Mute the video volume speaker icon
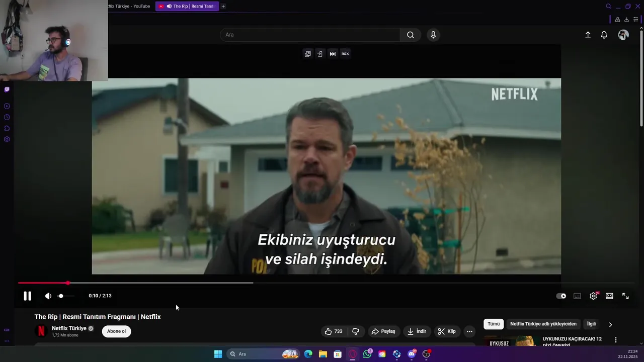 (48, 296)
